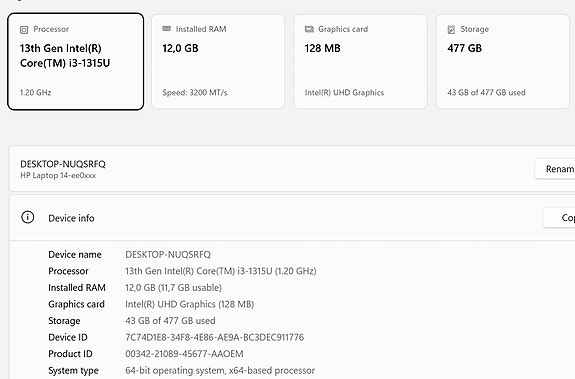Click the Device info circle icon
Viewport: 575px width, 379px height.
pos(28,217)
